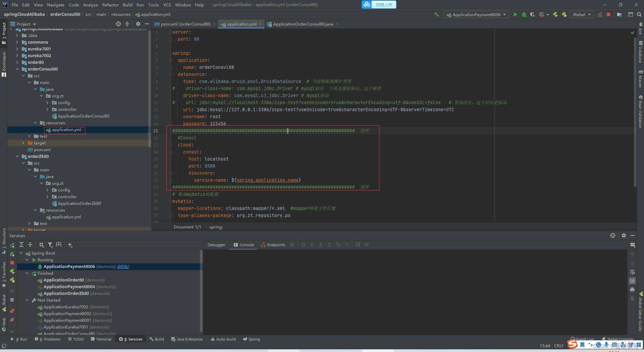Open Search Everywhere magnifier icon

[639, 14]
